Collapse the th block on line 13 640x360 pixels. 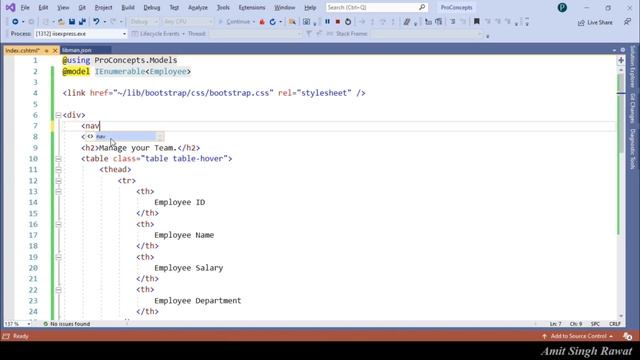pyautogui.click(x=58, y=191)
